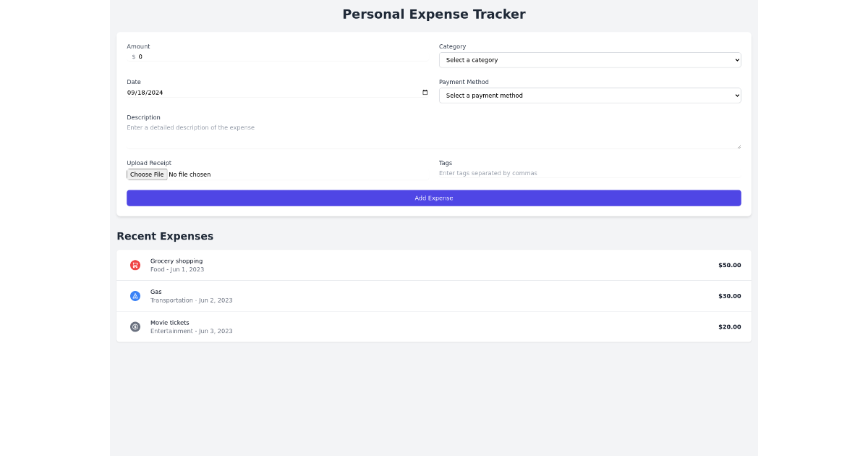The width and height of the screenshot is (868, 456).
Task: Click the $30.00 amount for Gas
Action: click(729, 295)
